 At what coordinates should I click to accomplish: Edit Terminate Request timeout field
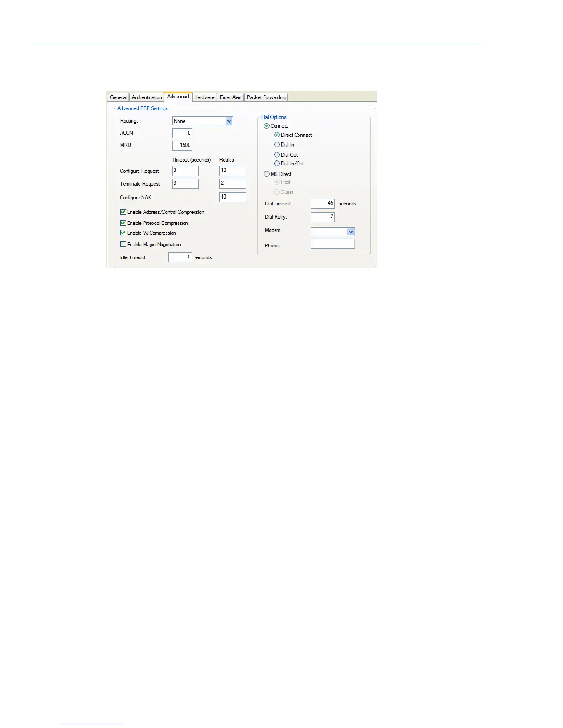click(x=185, y=184)
